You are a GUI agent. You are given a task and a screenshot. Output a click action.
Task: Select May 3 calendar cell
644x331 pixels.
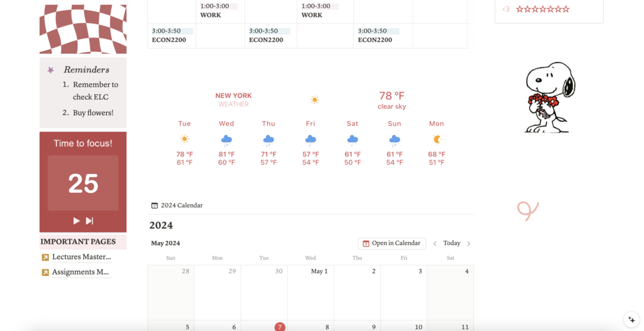tap(404, 293)
